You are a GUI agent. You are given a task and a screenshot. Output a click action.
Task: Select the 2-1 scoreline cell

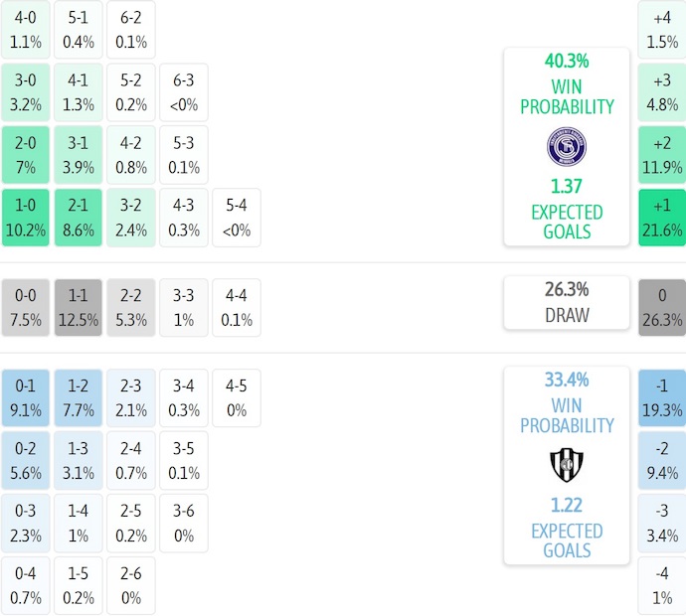(78, 218)
